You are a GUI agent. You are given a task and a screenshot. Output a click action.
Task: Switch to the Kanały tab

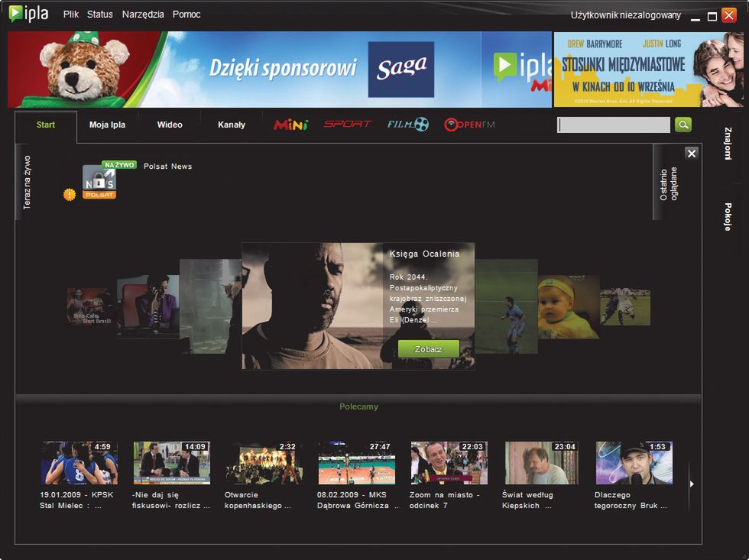(x=232, y=125)
